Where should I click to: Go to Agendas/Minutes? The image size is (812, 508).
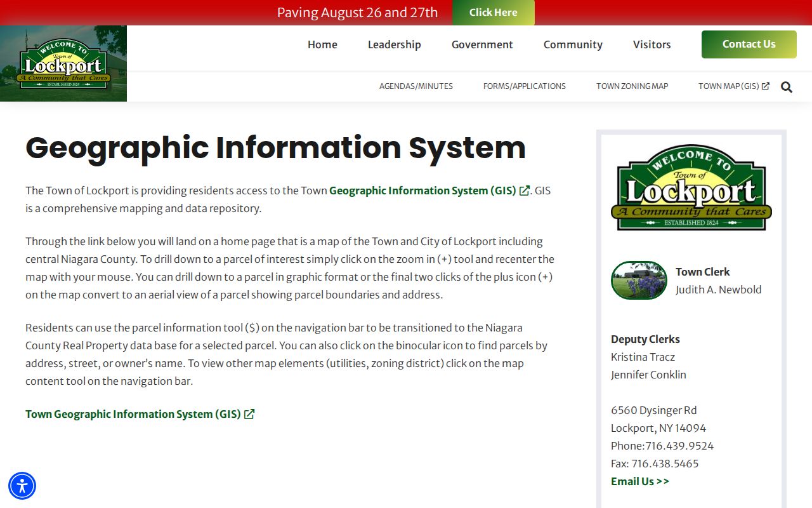point(416,86)
